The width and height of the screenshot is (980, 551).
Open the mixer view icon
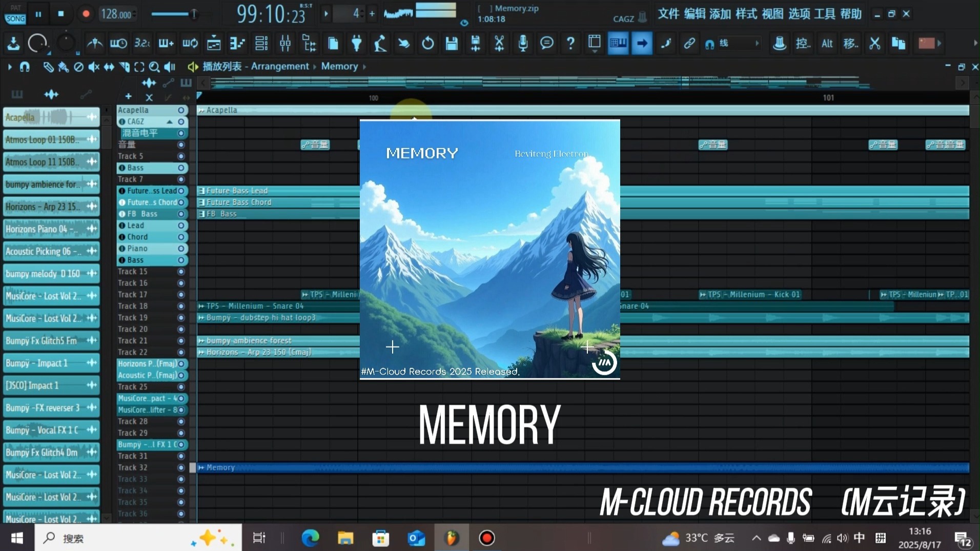(285, 44)
